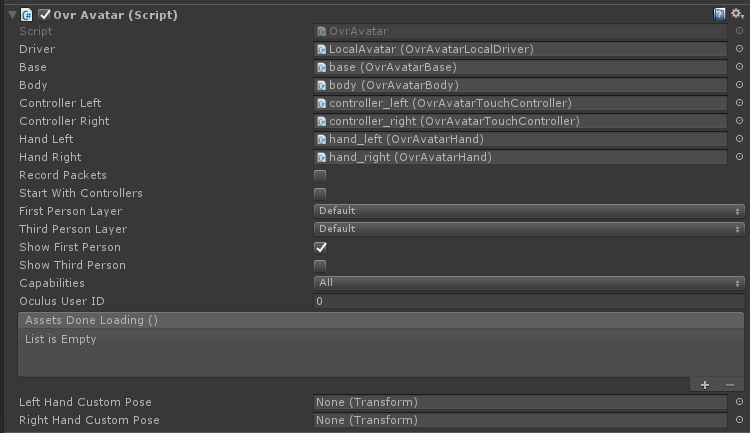The height and width of the screenshot is (433, 752).
Task: Open the First Person Layer dropdown
Action: tap(529, 211)
